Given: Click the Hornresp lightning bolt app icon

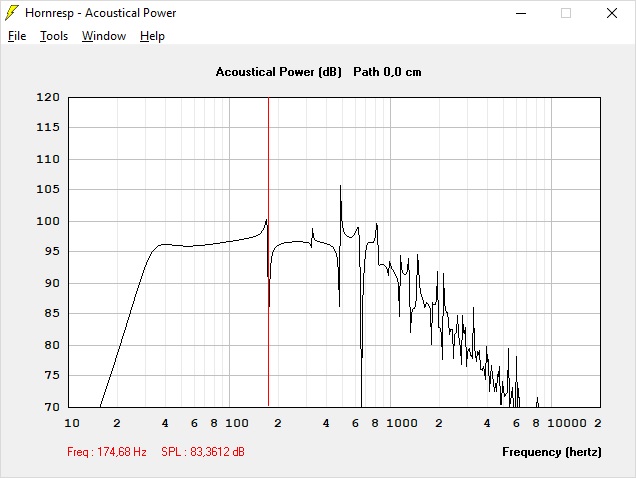Looking at the screenshot, I should click(x=12, y=13).
